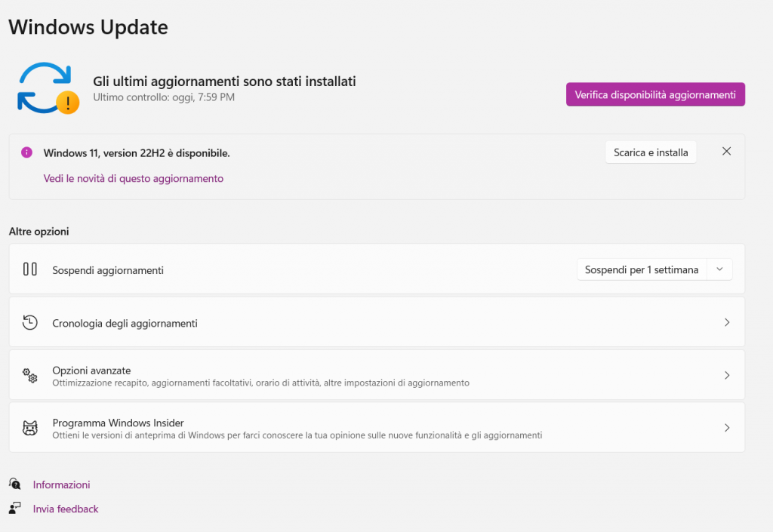773x532 pixels.
Task: Click the help icon next to Informazioni
Action: [15, 484]
